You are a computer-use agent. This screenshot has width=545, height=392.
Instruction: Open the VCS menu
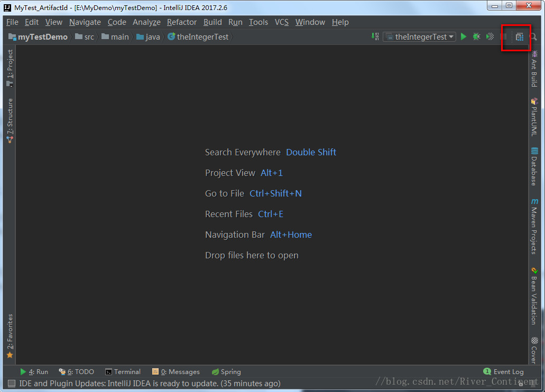click(282, 22)
